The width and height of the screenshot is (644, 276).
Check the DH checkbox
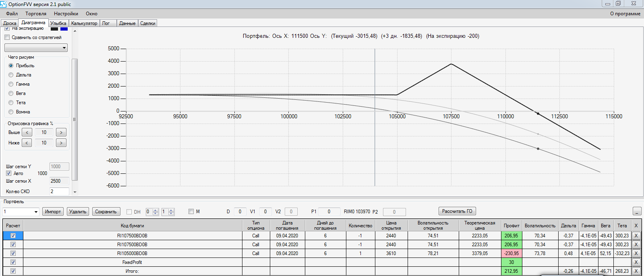pos(129,212)
